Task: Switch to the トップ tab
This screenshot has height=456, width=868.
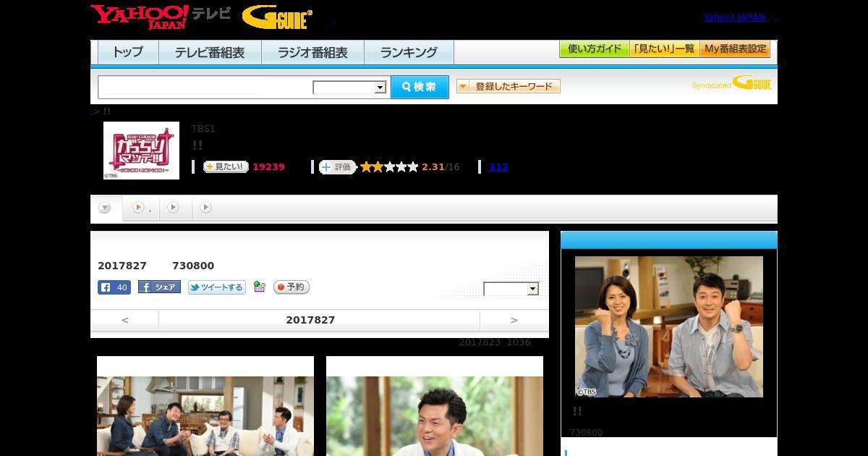Action: point(127,52)
